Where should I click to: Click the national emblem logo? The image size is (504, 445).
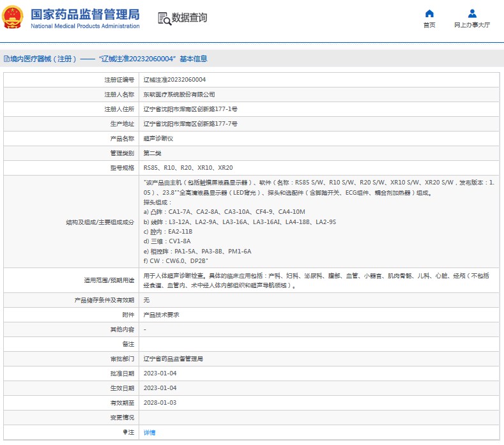pos(13,17)
